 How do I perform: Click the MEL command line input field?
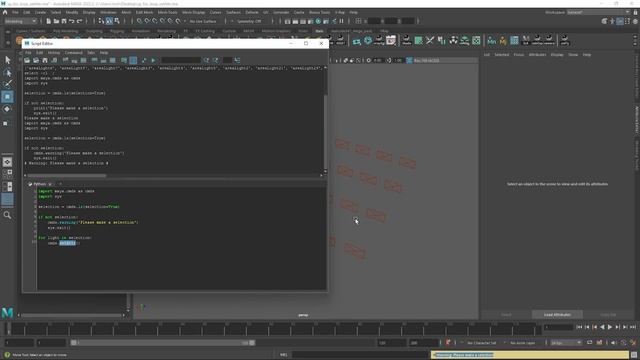pos(361,355)
